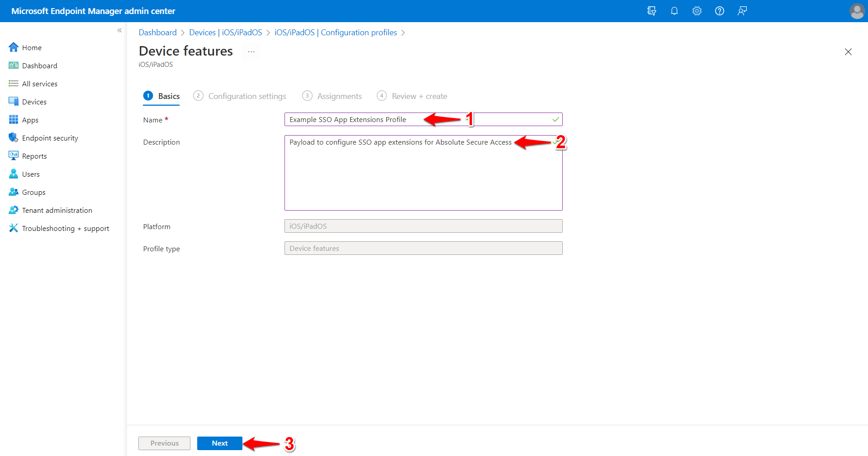Open portal settings gear

[x=697, y=11]
